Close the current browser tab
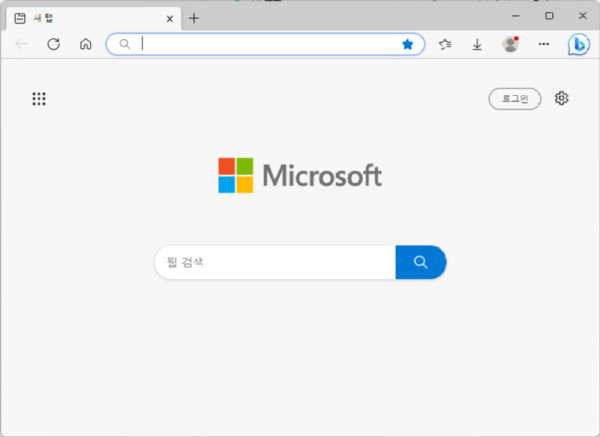This screenshot has height=437, width=600. pos(170,18)
